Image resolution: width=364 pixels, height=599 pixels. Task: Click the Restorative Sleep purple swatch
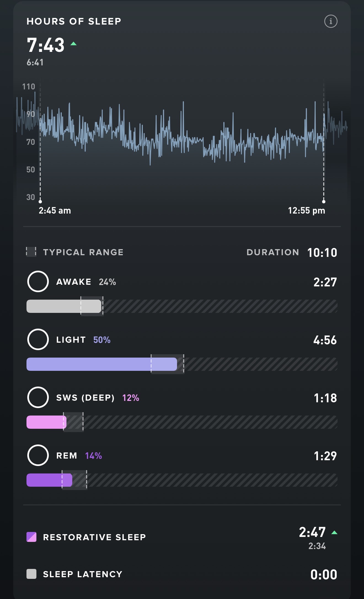[x=31, y=537]
